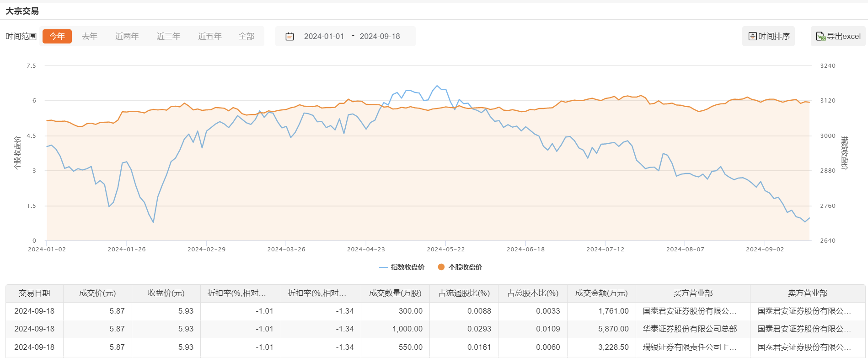Click the 成交金额(万元) column header

(601, 293)
